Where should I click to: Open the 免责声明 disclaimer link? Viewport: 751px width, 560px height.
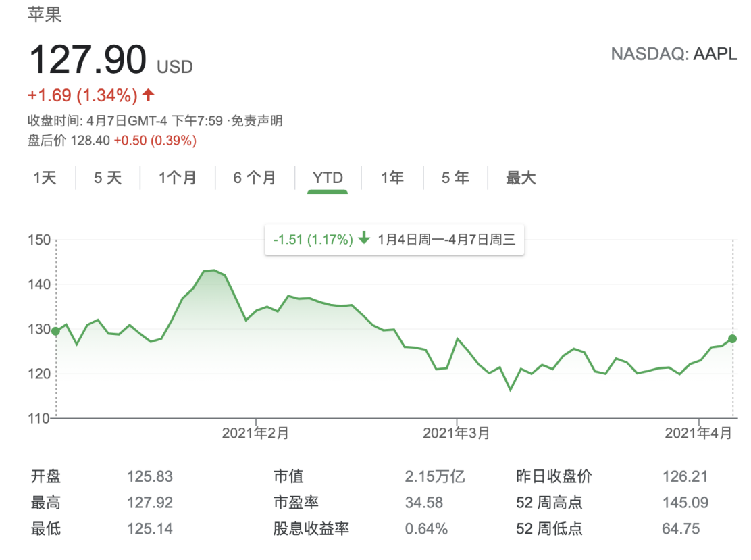click(x=257, y=122)
